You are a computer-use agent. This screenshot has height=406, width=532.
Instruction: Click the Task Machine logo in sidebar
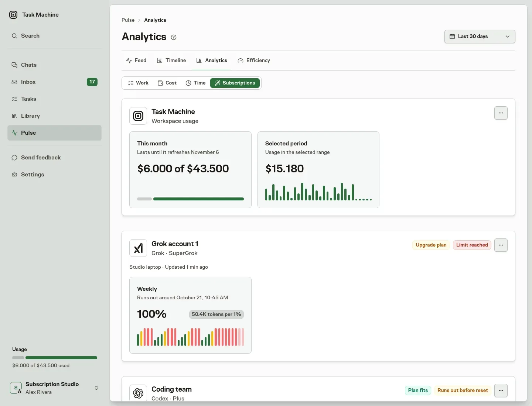13,15
